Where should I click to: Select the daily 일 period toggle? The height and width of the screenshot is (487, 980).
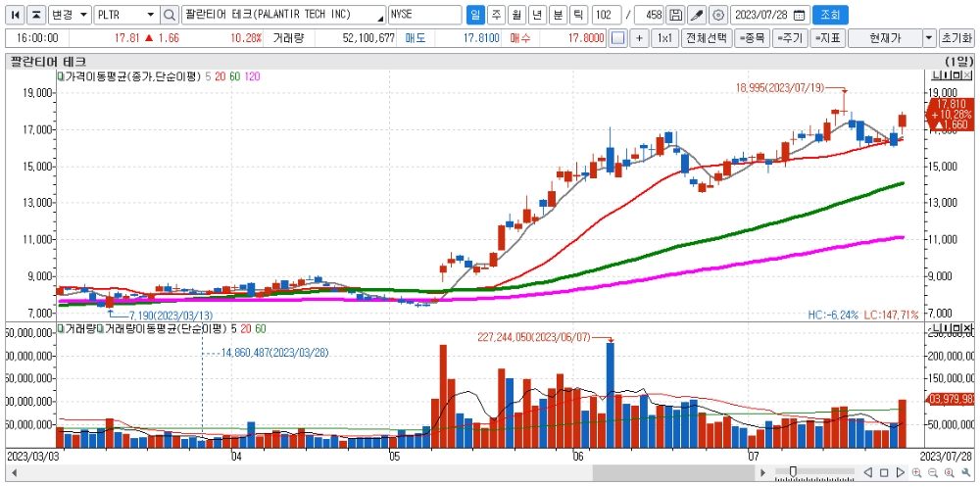475,15
